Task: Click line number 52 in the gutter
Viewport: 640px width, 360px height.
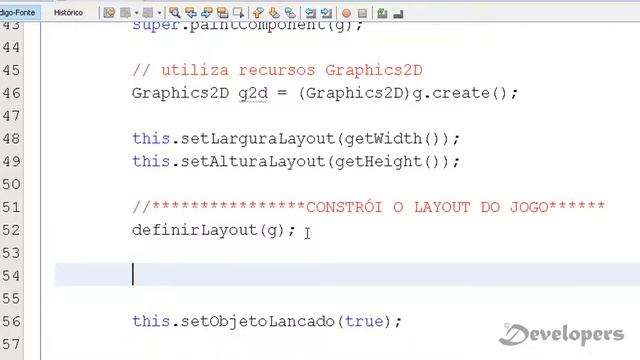Action: click(x=11, y=231)
